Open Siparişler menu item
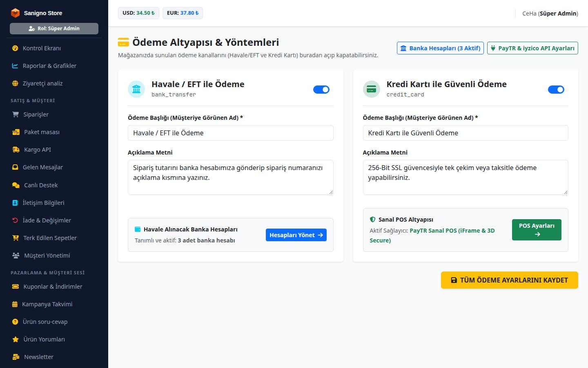 (x=54, y=114)
